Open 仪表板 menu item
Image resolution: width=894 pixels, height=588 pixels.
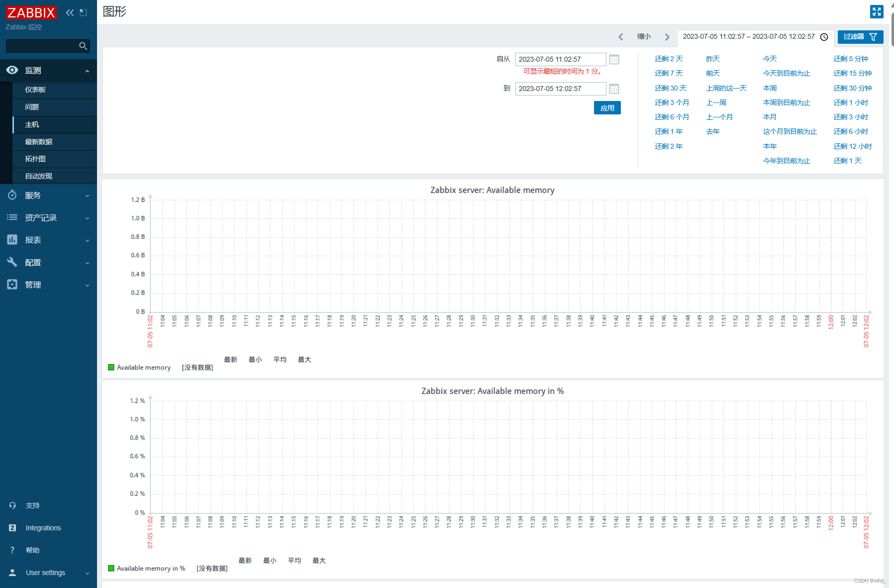point(55,90)
